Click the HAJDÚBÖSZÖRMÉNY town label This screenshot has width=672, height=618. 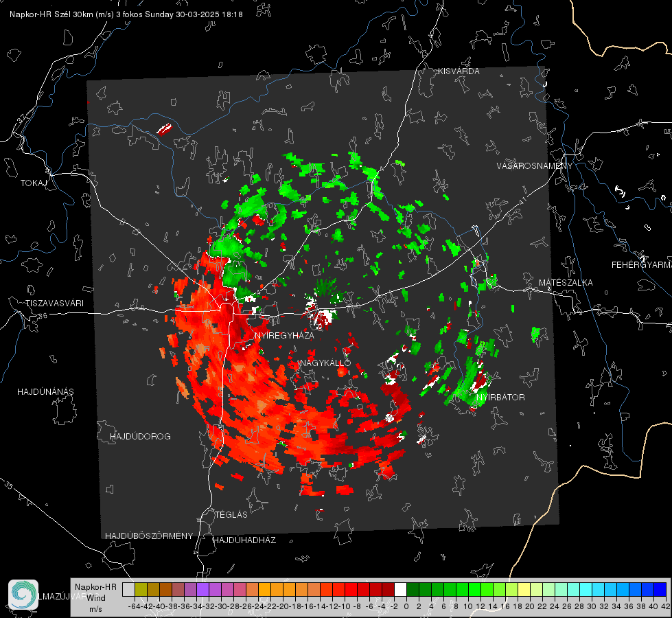149,536
